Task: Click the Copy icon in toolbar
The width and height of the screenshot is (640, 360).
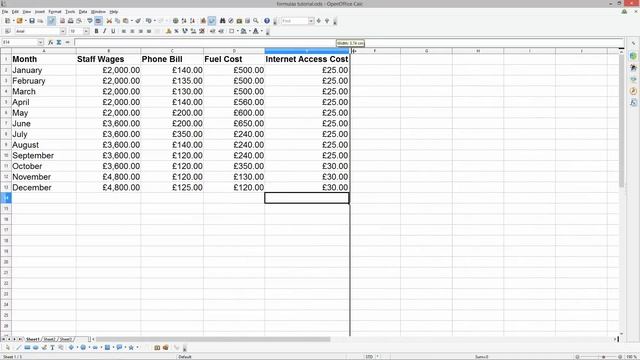Action: pos(117,21)
